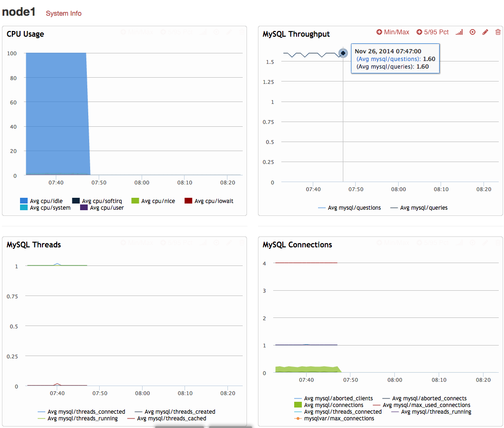This screenshot has height=428, width=504.
Task: Toggle Avg mysql/threads_created legend entry
Action: click(179, 412)
